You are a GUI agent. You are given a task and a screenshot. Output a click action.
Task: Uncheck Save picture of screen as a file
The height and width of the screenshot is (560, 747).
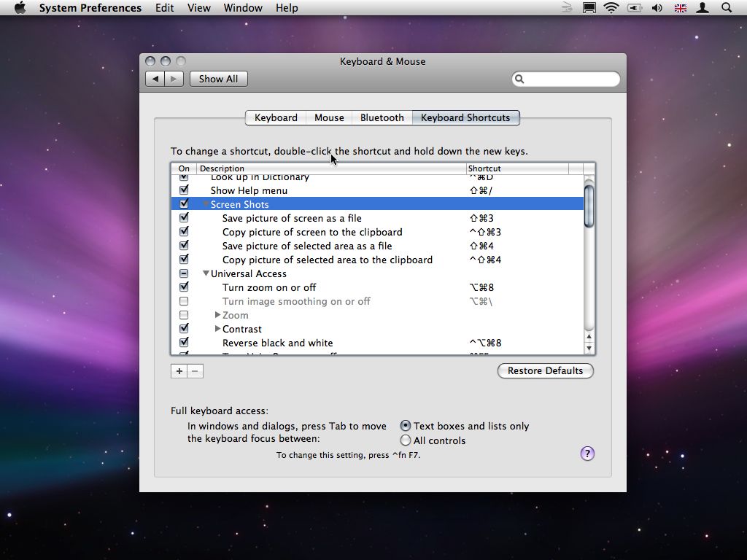tap(184, 217)
